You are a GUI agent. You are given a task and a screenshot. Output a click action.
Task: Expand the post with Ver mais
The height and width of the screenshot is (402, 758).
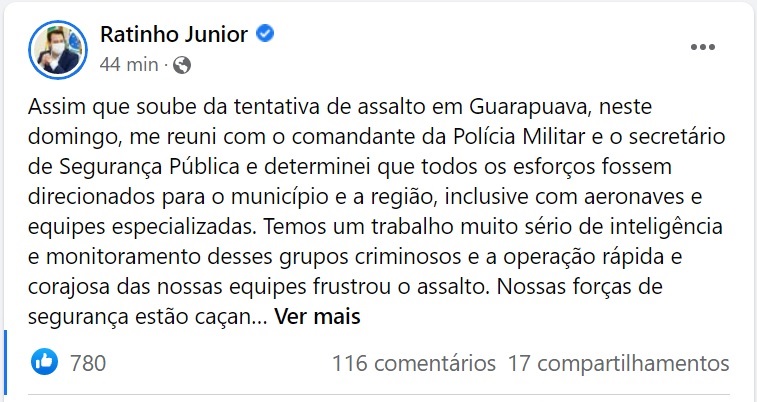click(316, 317)
